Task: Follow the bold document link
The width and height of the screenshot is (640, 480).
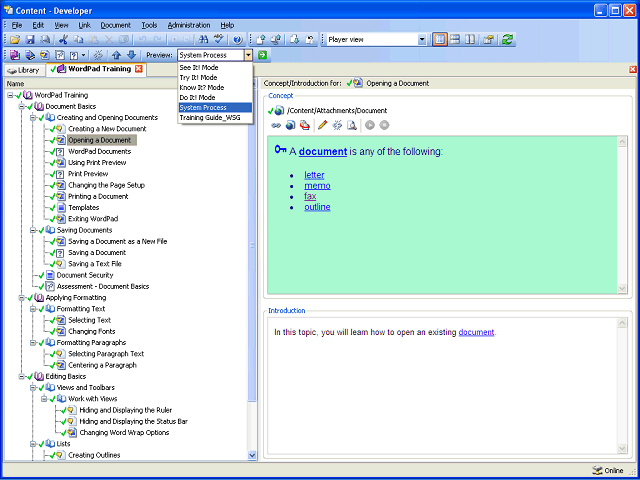Action: click(x=323, y=151)
